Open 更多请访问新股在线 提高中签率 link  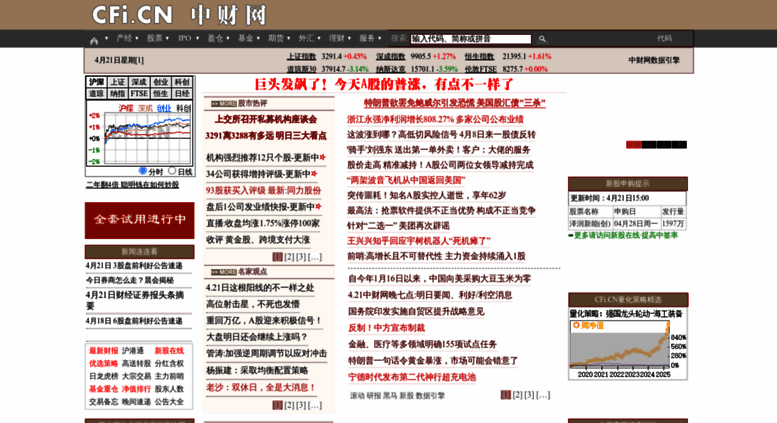pyautogui.click(x=625, y=236)
